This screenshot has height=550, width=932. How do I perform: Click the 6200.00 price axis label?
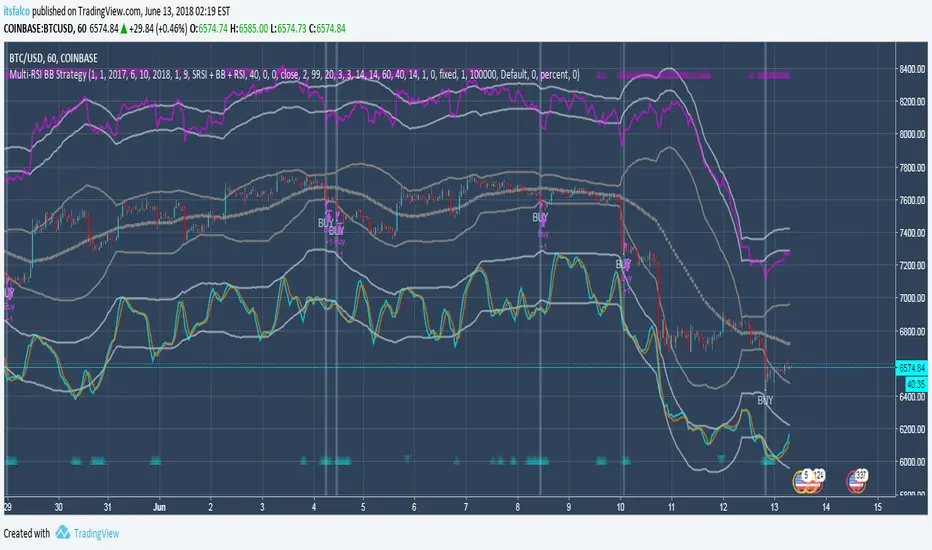point(912,429)
